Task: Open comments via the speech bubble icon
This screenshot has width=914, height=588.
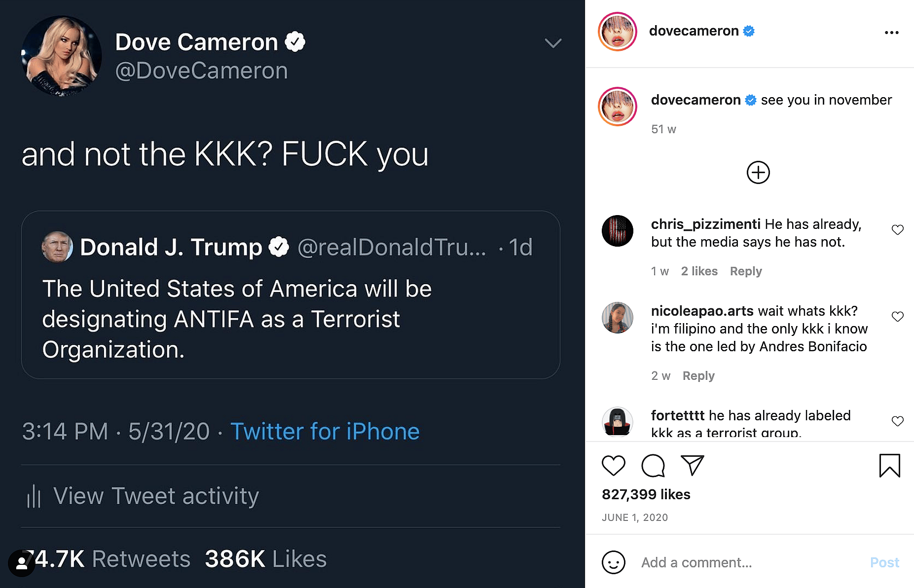Action: click(x=653, y=465)
